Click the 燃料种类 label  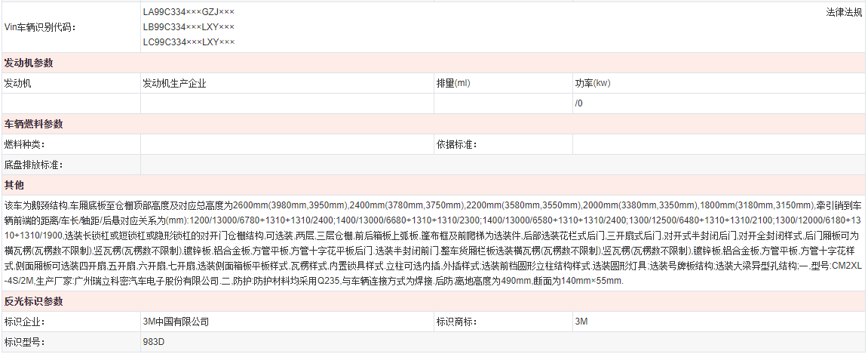coord(25,144)
